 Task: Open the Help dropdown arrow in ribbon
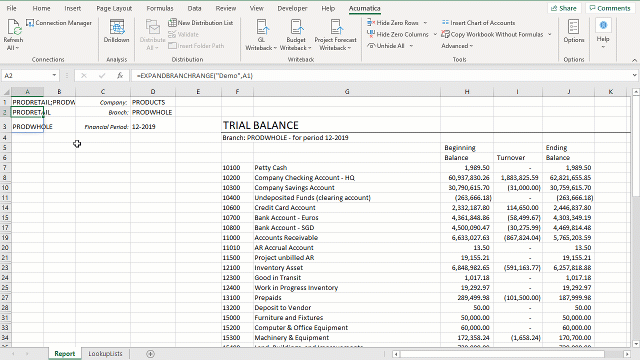pos(603,47)
